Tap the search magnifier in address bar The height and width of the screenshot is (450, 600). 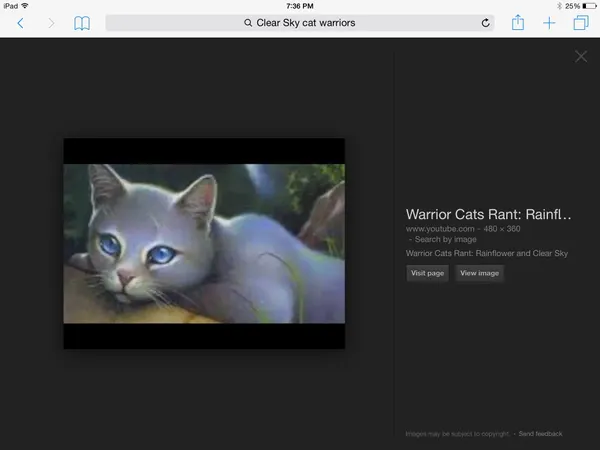click(x=248, y=23)
